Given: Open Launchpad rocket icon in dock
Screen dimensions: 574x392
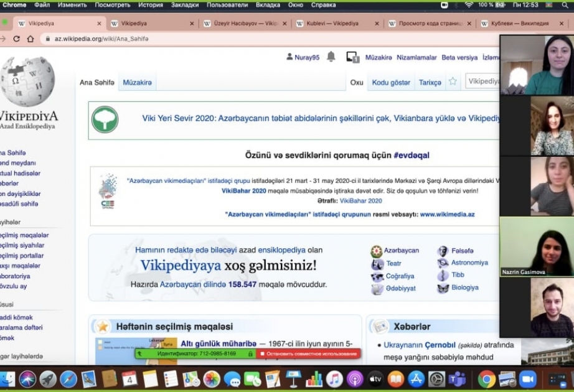Looking at the screenshot, I should (x=48, y=379).
